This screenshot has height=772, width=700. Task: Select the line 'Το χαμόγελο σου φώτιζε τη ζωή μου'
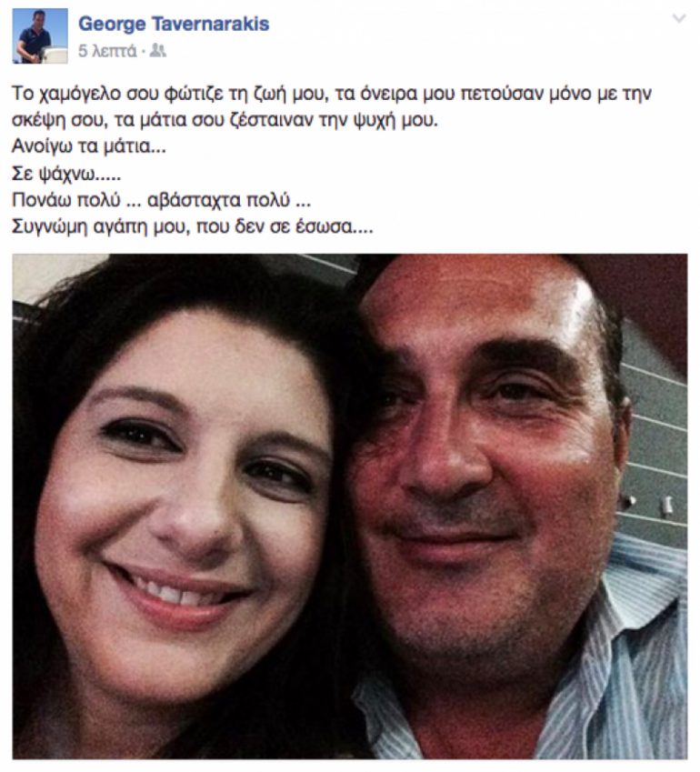(x=169, y=94)
